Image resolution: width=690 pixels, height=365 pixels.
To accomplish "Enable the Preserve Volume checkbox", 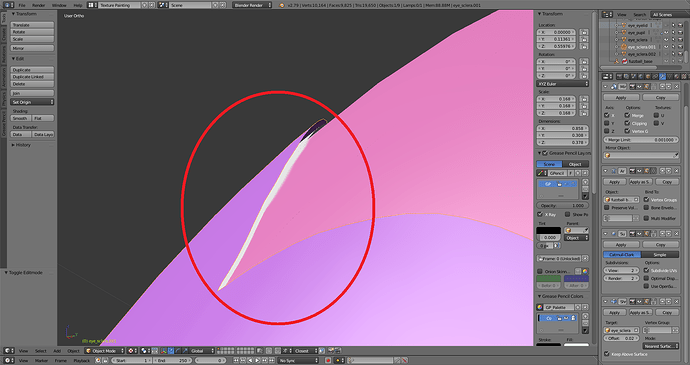I will point(607,207).
